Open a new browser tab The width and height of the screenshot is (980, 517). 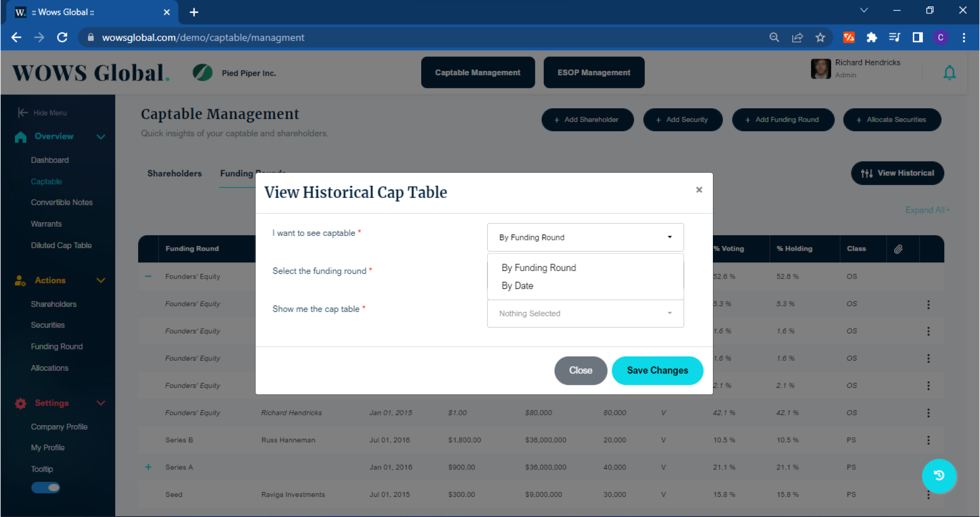coord(194,12)
